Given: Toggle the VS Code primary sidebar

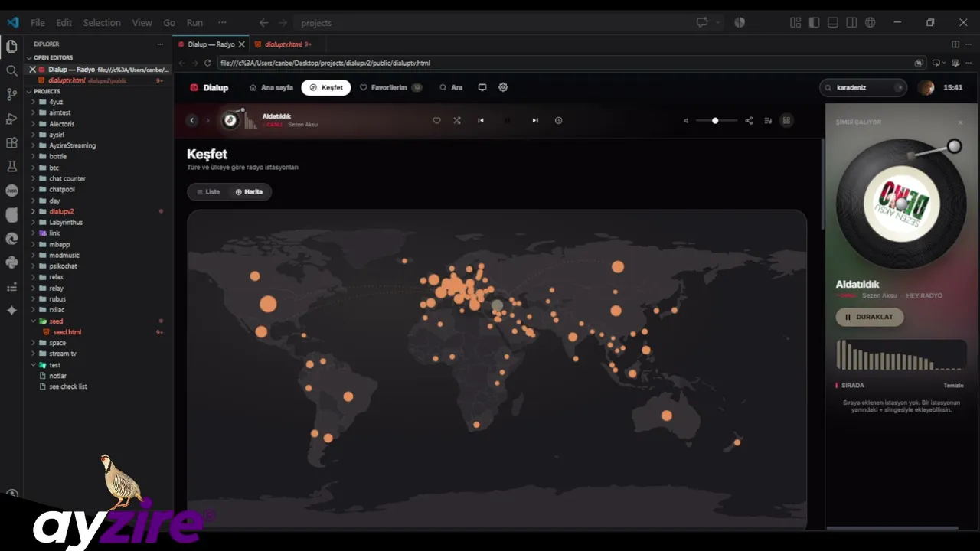Looking at the screenshot, I should pyautogui.click(x=814, y=22).
